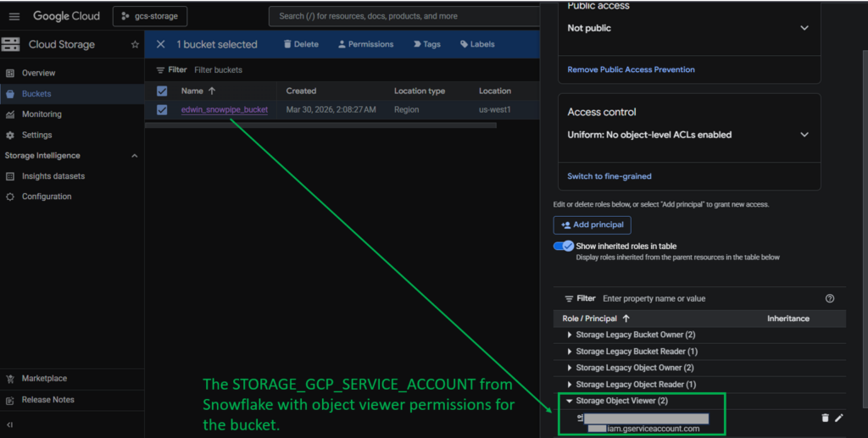Screen dimensions: 868x438
Task: Expand Storage Legacy Bucket Reader role
Action: point(569,352)
